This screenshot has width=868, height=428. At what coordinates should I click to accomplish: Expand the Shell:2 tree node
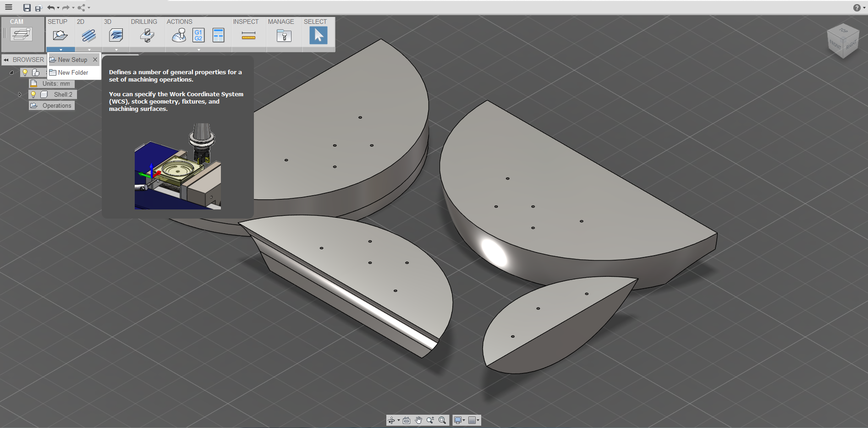coord(20,94)
